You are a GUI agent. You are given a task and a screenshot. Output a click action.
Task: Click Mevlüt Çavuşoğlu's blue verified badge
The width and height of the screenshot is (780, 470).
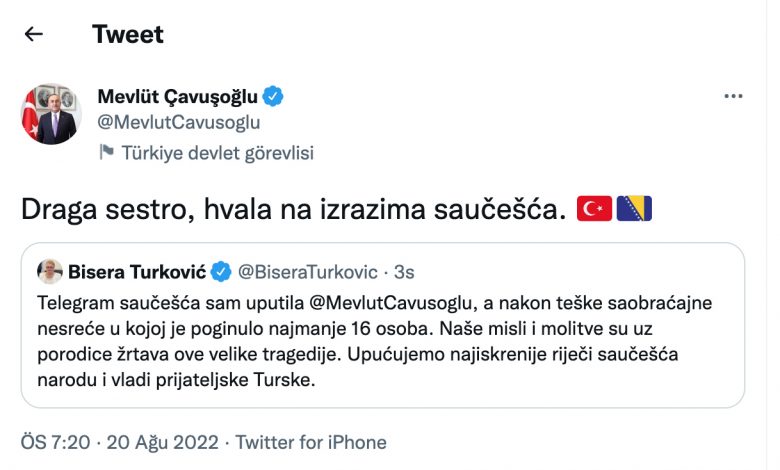pyautogui.click(x=274, y=96)
